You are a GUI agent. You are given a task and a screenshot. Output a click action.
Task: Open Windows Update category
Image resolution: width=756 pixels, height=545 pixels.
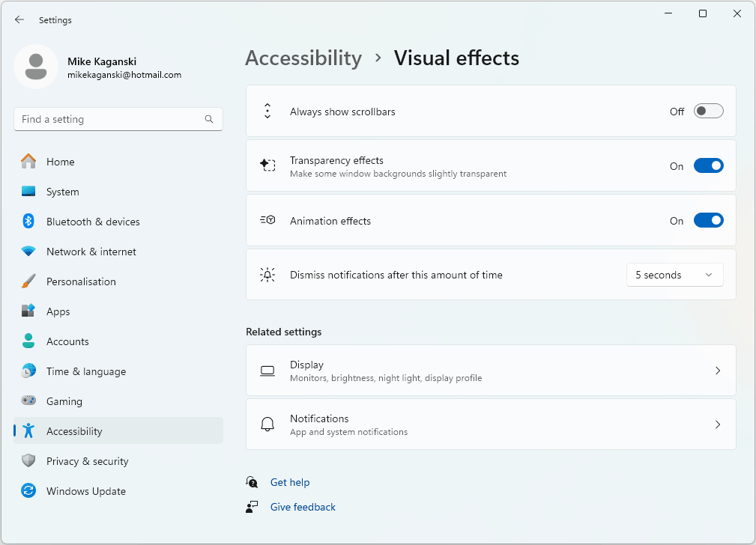tap(118, 490)
